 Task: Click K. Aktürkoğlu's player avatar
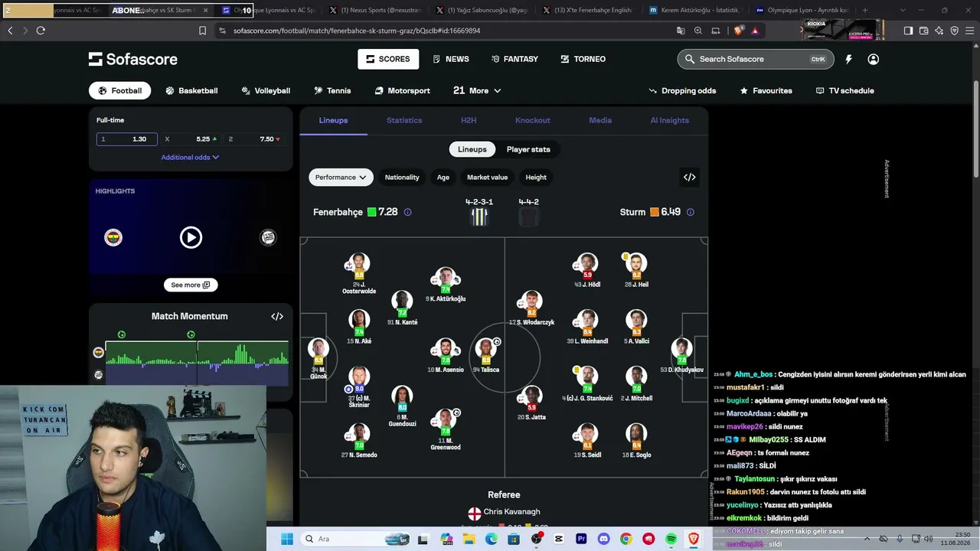click(x=446, y=277)
